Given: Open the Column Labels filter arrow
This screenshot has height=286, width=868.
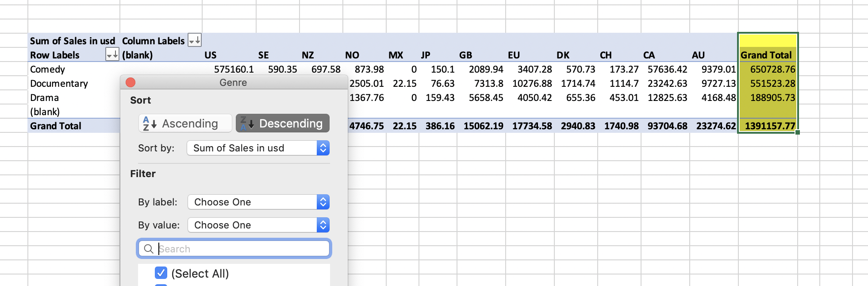Looking at the screenshot, I should (x=195, y=40).
